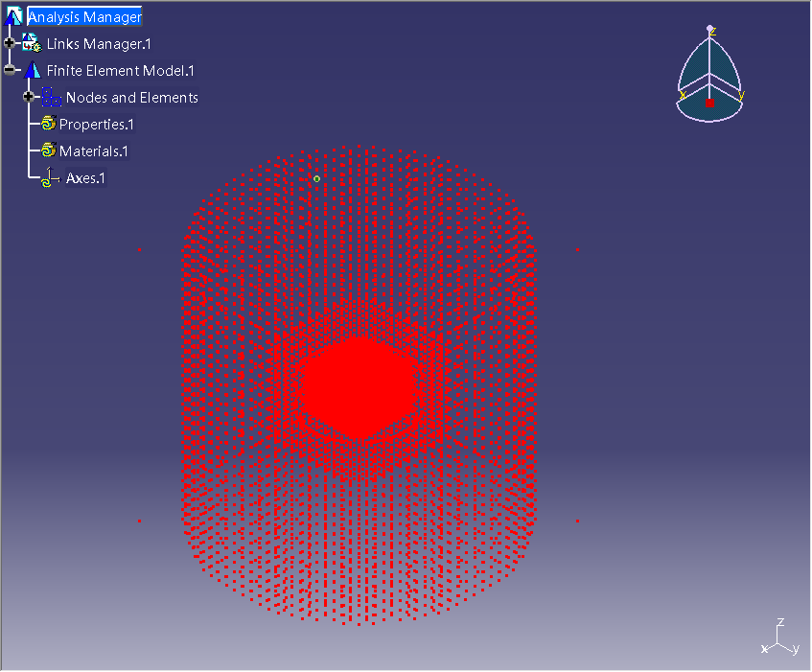Select the Materials.1 tree label
The image size is (812, 672).
tap(93, 151)
